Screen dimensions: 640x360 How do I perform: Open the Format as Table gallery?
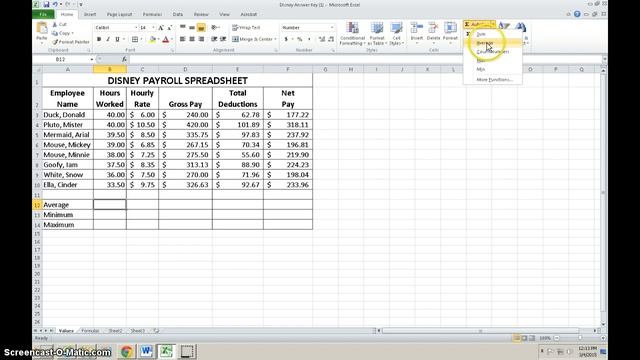coord(377,33)
